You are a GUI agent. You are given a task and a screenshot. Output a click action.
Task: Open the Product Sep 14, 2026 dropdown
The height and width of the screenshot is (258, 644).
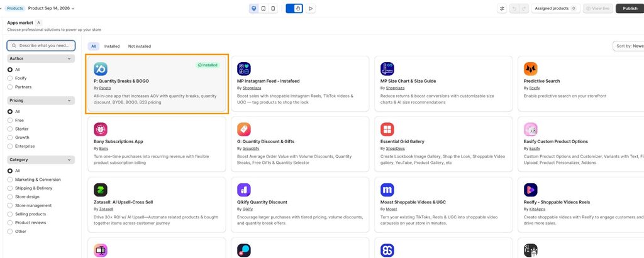click(x=52, y=8)
